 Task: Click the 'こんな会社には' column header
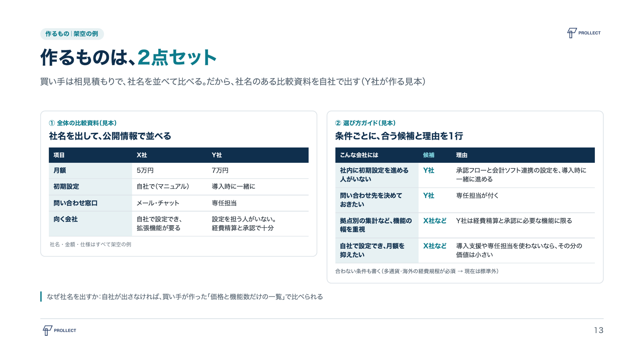pyautogui.click(x=359, y=155)
